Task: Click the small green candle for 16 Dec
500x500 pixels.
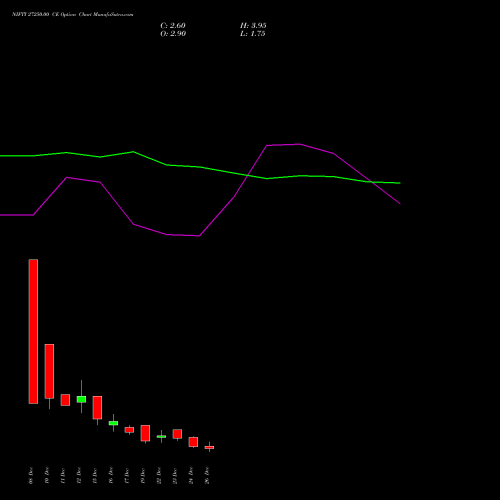Action: [113, 423]
